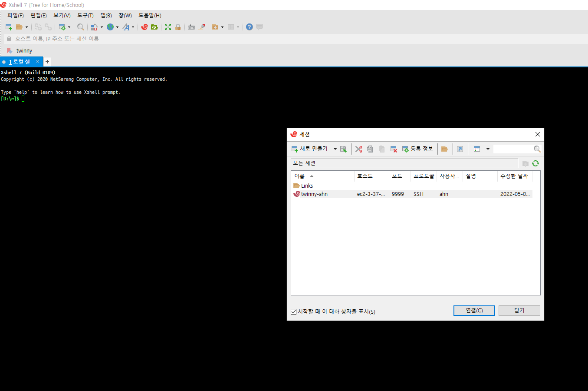This screenshot has width=588, height=391.
Task: Click the session search field in Sessions dialog
Action: 513,149
